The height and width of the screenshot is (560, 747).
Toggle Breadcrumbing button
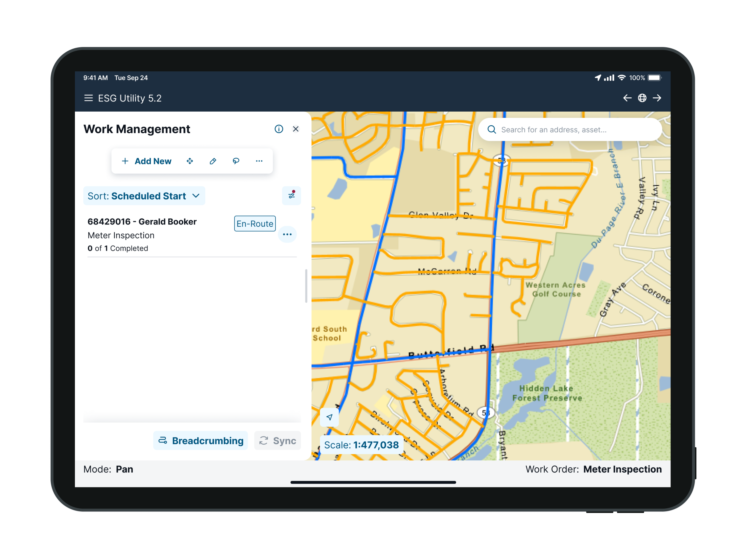[x=201, y=441]
